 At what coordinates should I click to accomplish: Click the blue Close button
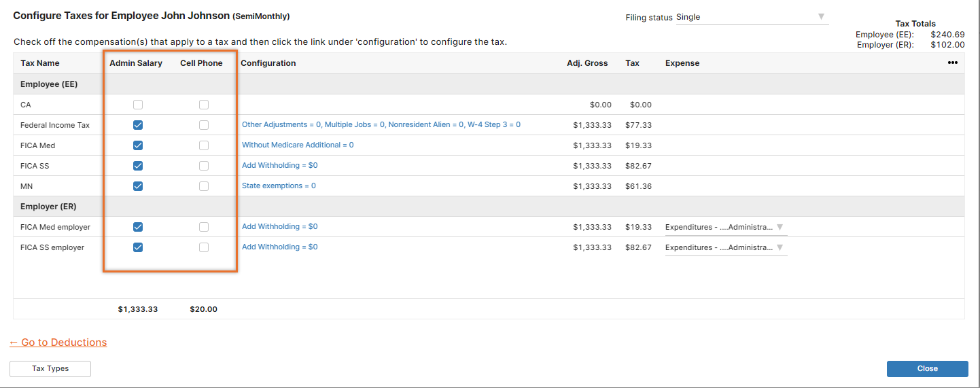point(927,368)
